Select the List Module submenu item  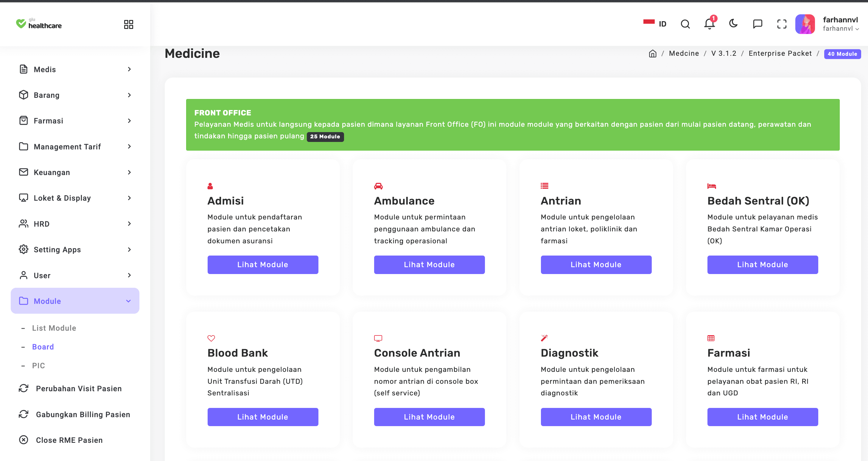tap(54, 328)
